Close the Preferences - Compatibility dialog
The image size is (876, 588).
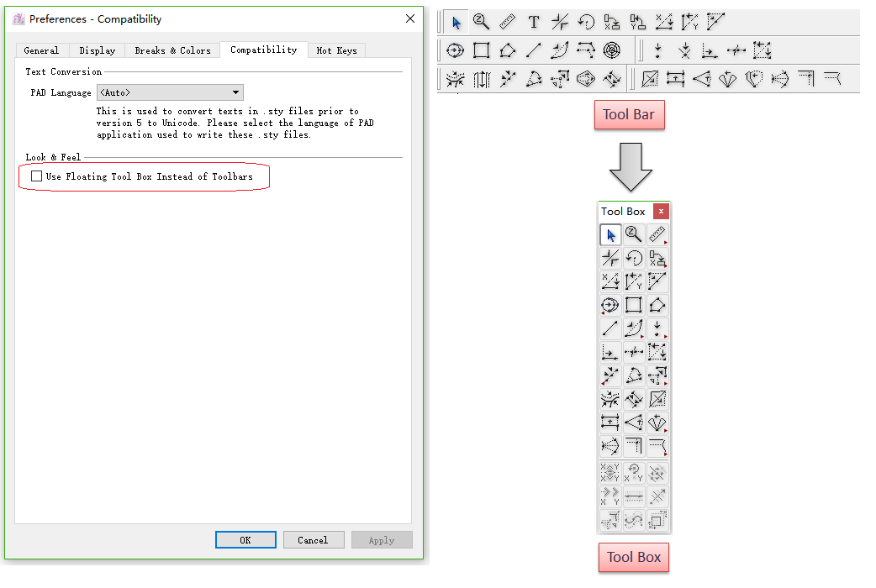(410, 18)
